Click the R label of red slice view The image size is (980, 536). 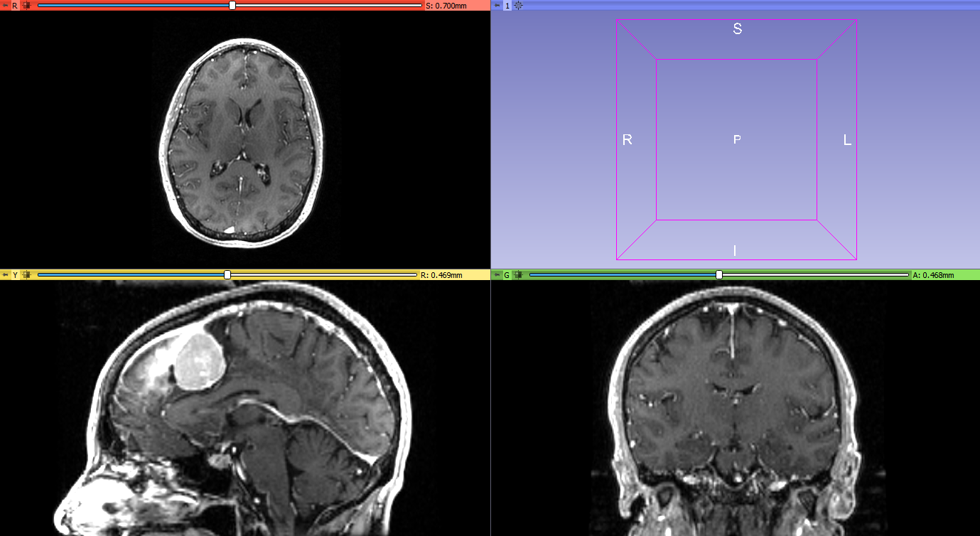coord(15,5)
